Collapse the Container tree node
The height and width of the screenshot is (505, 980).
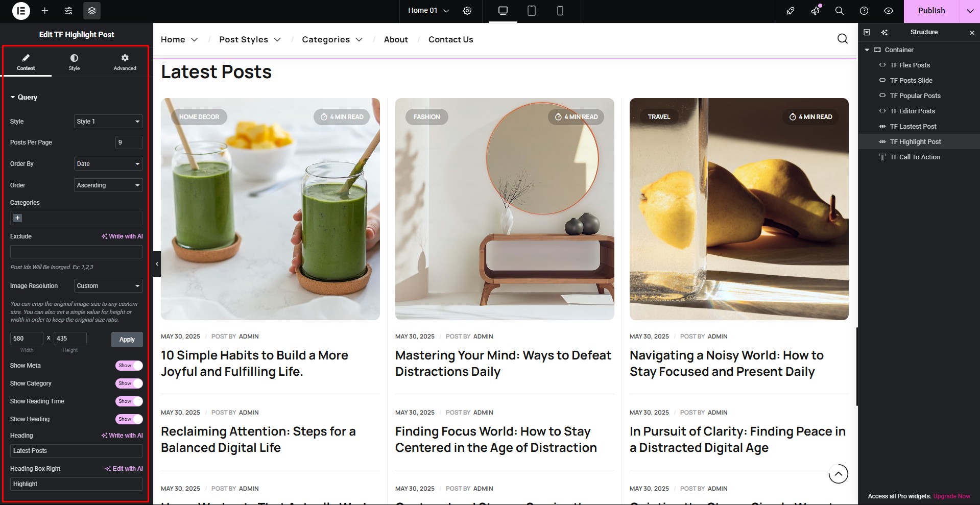tap(867, 50)
